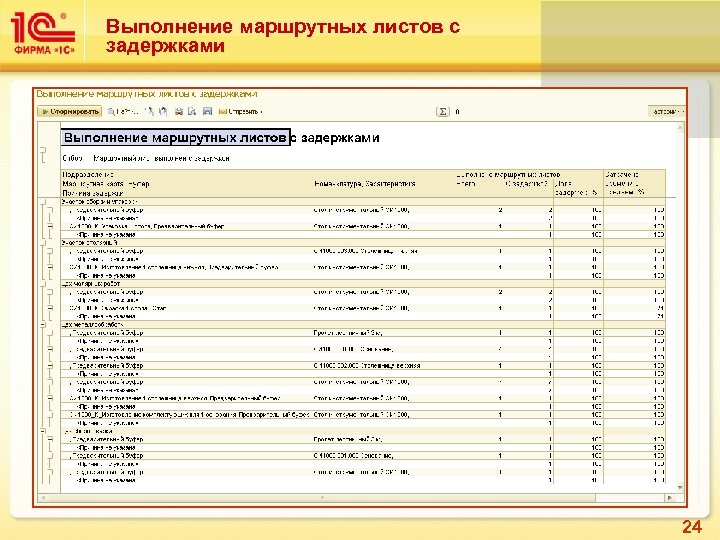The image size is (720, 540).
Task: Click the Отбор filter description line
Action: [146, 158]
